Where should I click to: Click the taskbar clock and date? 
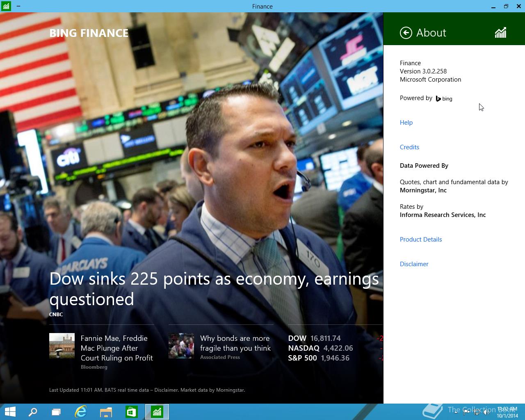507,412
